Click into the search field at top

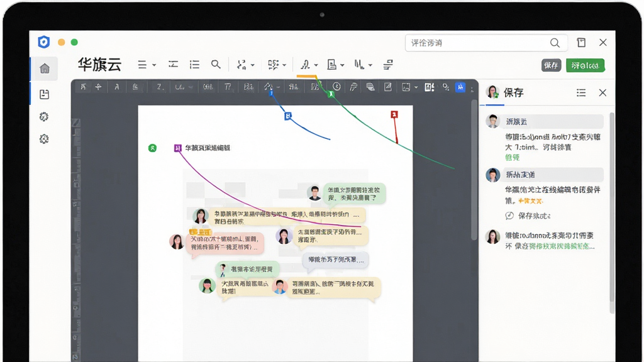pos(486,43)
